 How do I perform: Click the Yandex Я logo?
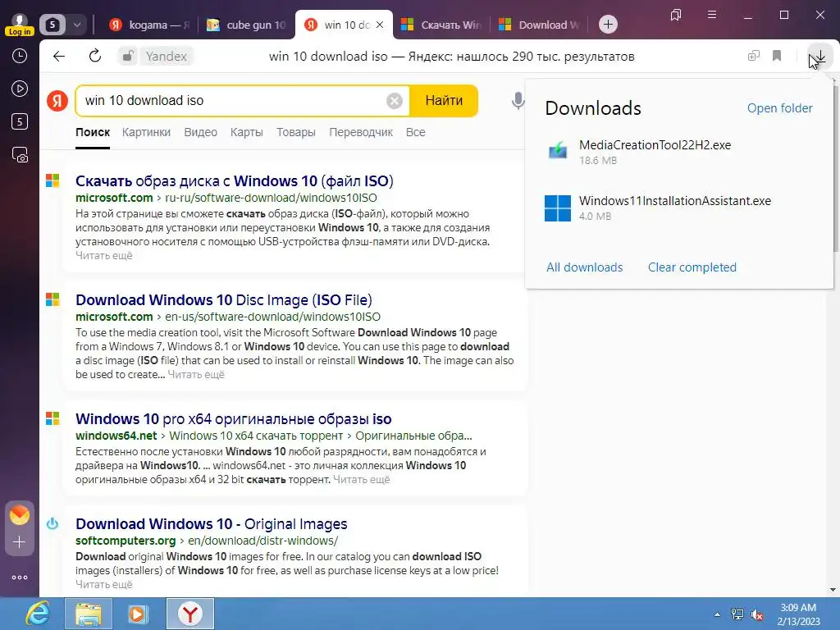click(57, 101)
